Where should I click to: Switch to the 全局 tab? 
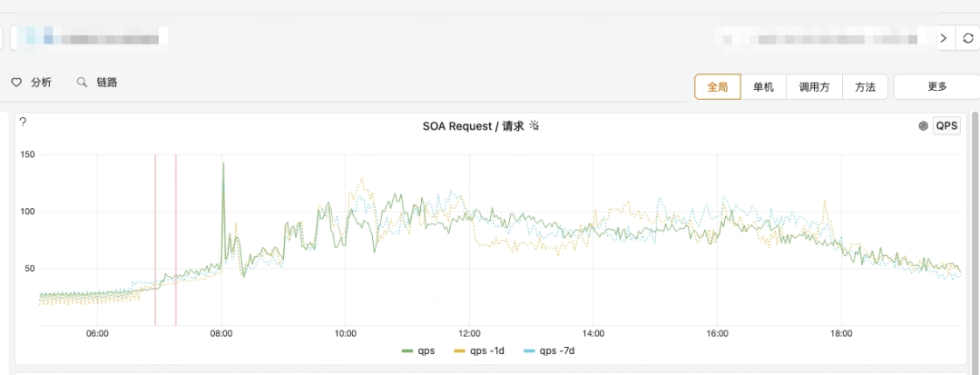click(718, 87)
